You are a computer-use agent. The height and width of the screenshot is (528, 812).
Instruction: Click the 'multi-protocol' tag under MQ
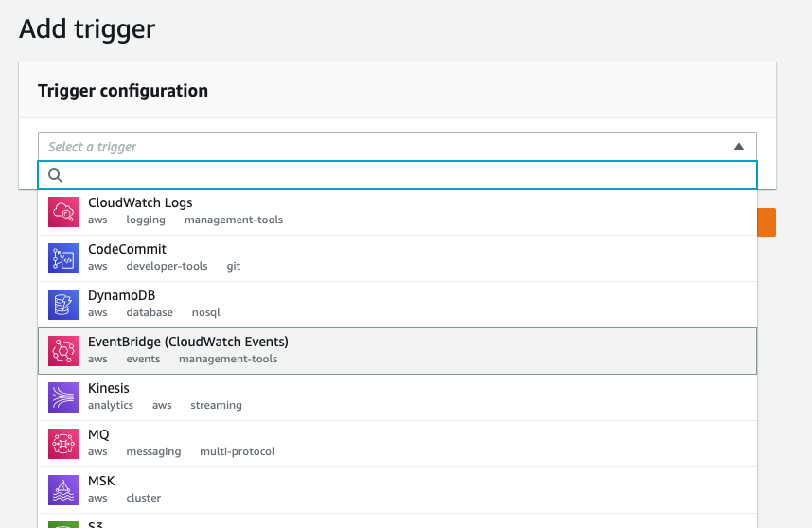(238, 451)
